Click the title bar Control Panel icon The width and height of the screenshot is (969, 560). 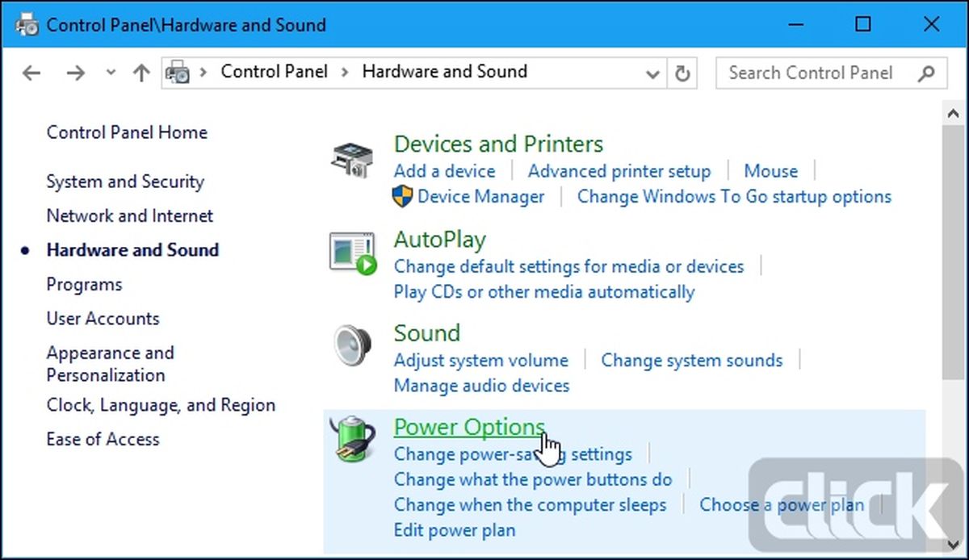26,25
